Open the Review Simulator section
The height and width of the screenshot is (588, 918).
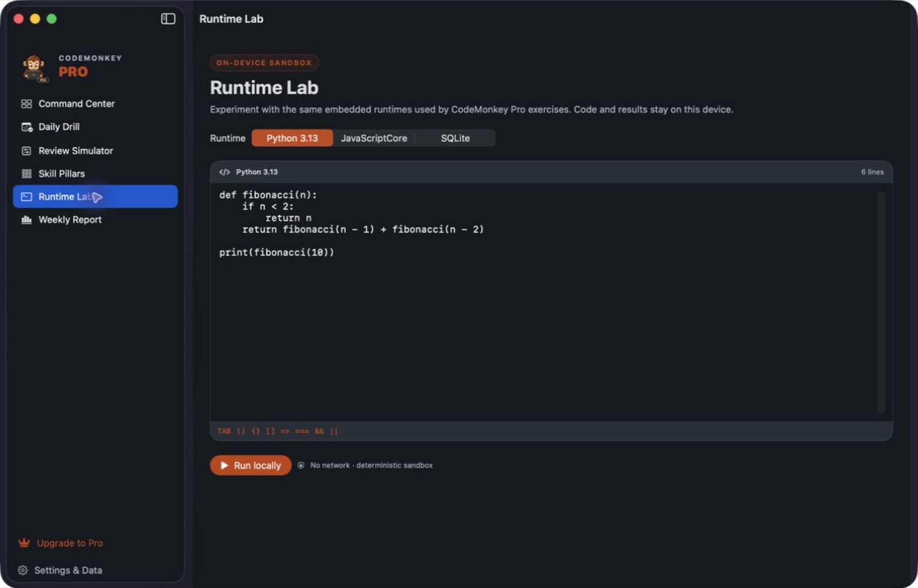click(x=95, y=151)
